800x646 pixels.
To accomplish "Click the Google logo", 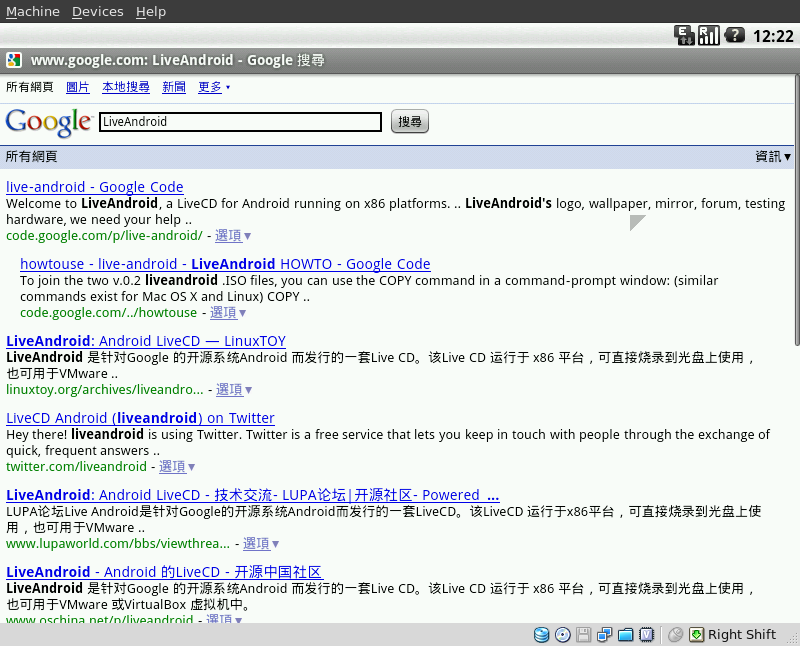I will tap(48, 122).
